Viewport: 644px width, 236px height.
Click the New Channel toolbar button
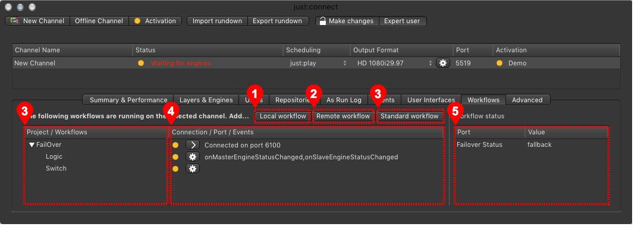pyautogui.click(x=38, y=21)
